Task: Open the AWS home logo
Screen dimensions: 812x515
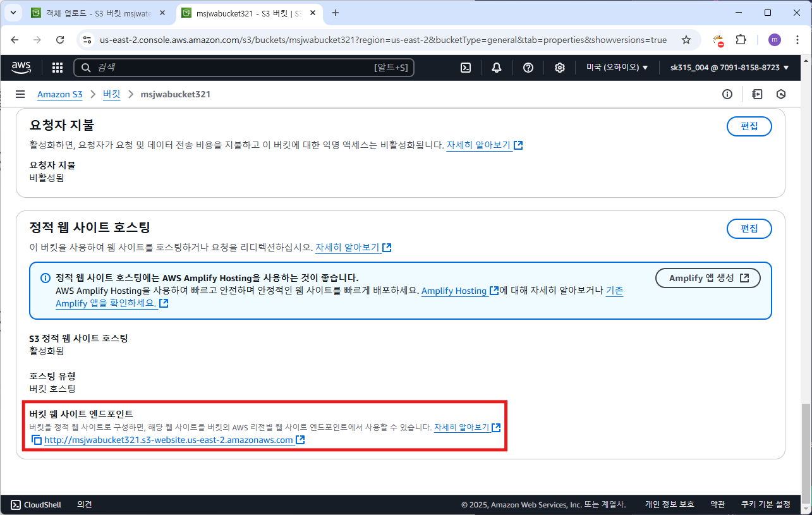Action: (21, 67)
